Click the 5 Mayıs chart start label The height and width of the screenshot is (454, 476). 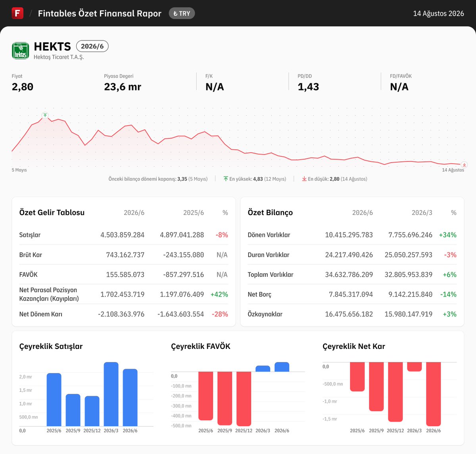pyautogui.click(x=19, y=170)
